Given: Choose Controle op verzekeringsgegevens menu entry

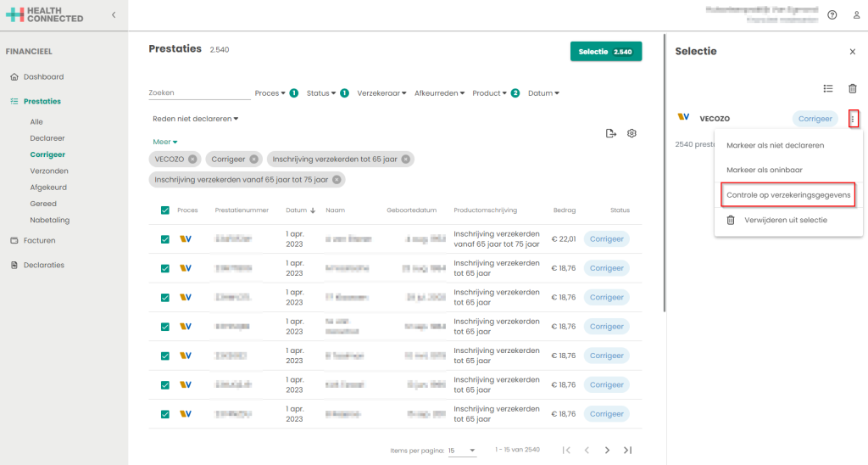Looking at the screenshot, I should click(x=788, y=195).
